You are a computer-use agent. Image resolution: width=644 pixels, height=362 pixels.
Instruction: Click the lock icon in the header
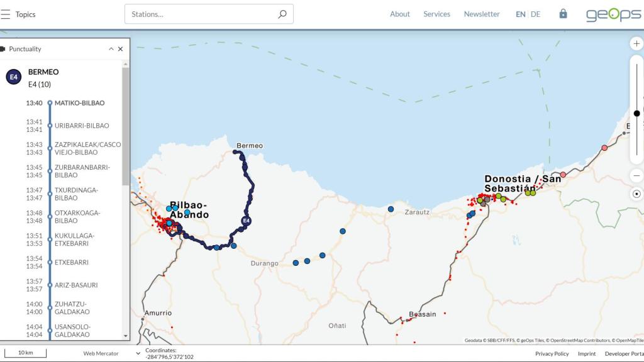(x=563, y=14)
